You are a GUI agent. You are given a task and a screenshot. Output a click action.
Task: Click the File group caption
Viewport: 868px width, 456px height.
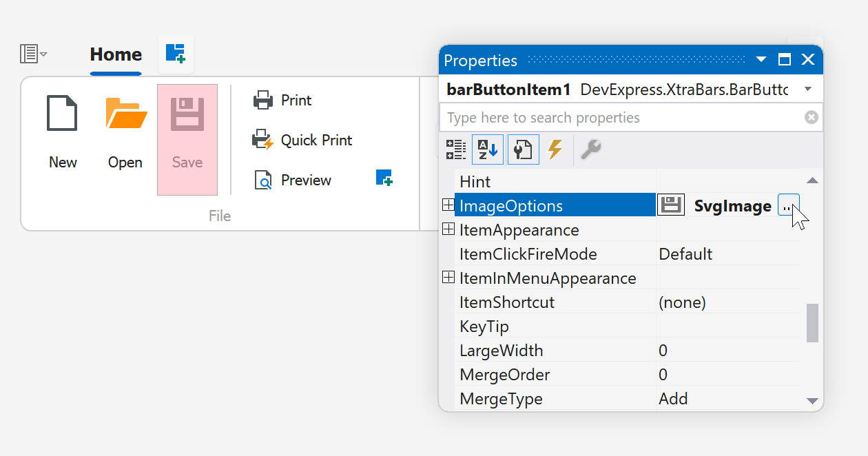click(220, 216)
